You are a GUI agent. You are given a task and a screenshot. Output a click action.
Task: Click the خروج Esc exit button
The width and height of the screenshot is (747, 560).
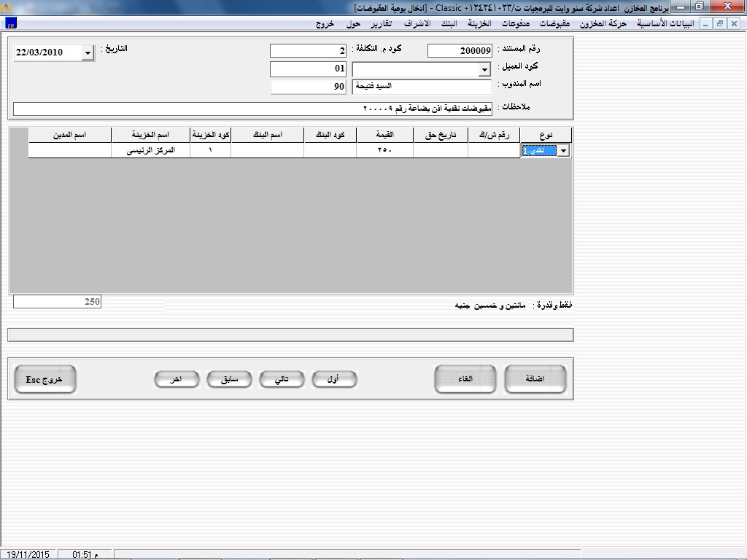pos(44,379)
